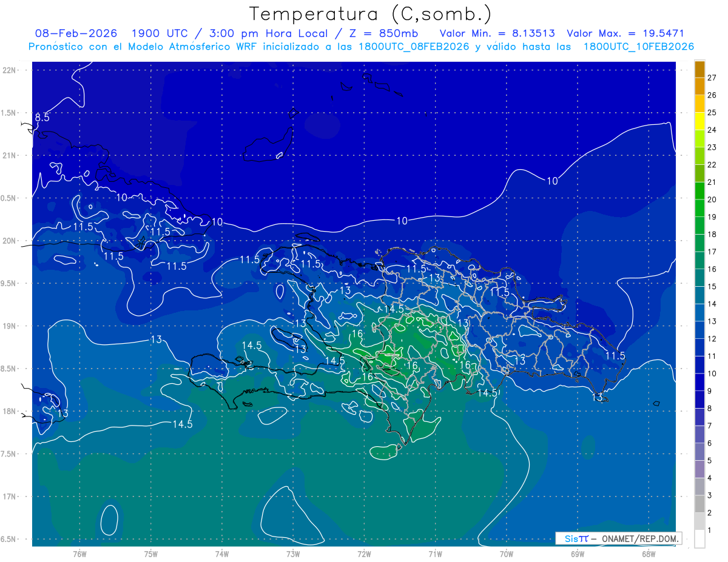Click the brown swatch above 27 in the legend
The height and width of the screenshot is (562, 728).
(699, 69)
